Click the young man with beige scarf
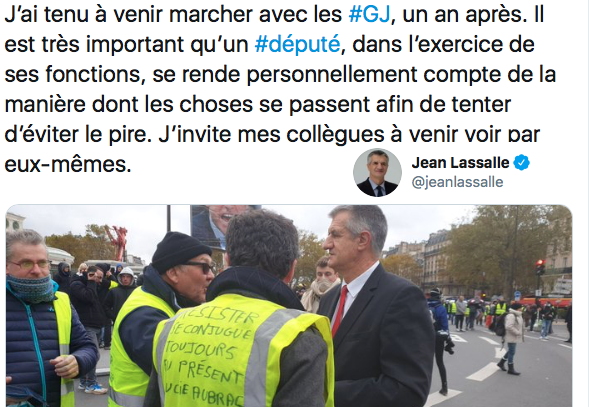Screen dimensions: 589x407 pos(320,284)
